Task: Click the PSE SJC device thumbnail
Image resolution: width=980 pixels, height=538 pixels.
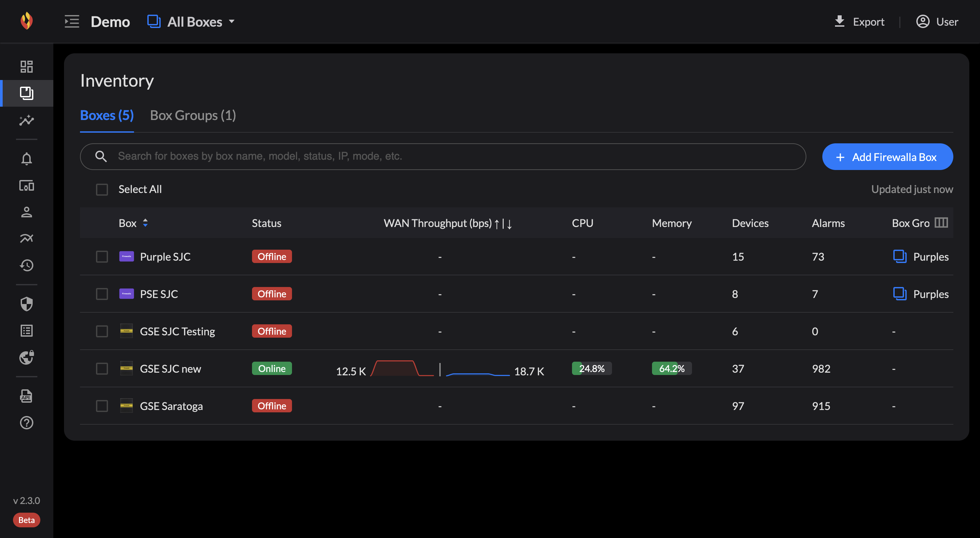Action: coord(126,294)
